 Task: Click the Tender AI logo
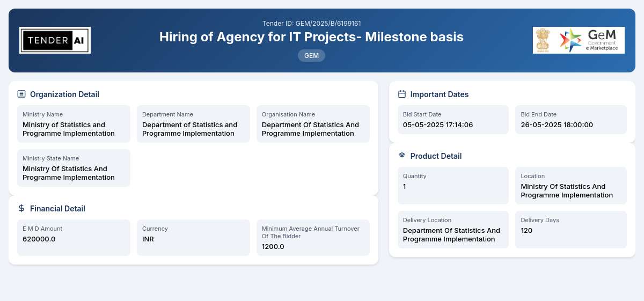point(55,40)
